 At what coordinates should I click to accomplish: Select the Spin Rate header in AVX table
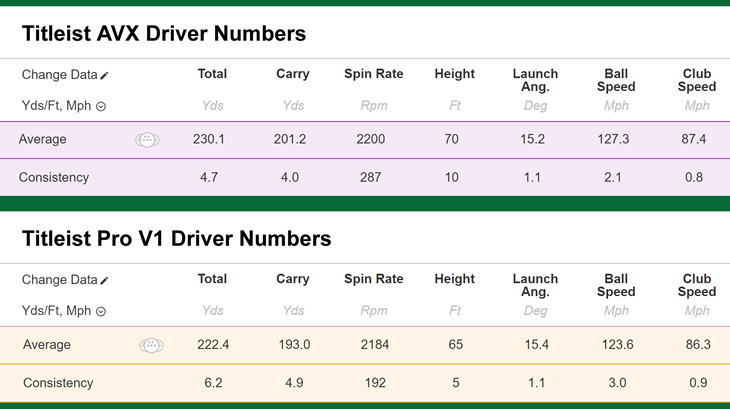[374, 74]
